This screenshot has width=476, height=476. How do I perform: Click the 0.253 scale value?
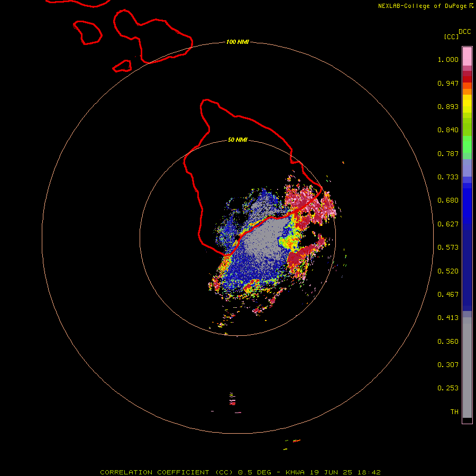448,388
